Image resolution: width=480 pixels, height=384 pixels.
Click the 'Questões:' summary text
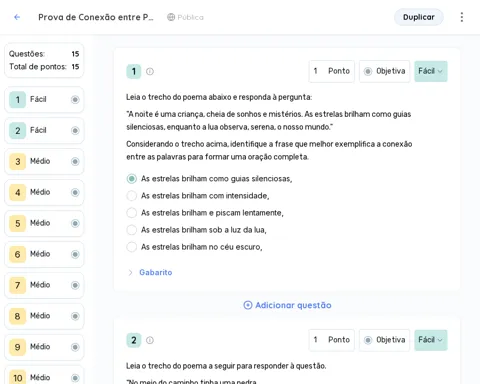pyautogui.click(x=27, y=54)
